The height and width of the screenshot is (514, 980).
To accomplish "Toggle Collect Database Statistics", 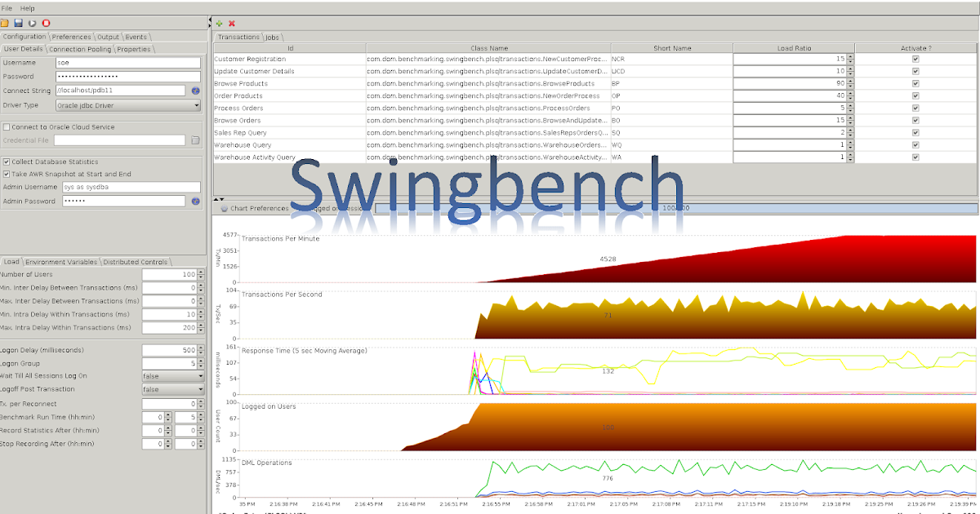I will pos(6,162).
